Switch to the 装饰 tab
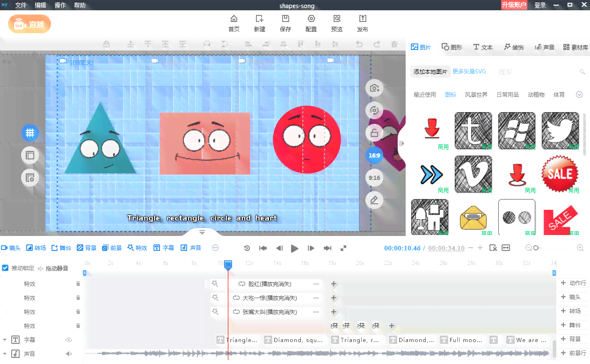Image resolution: width=590 pixels, height=364 pixels. point(514,47)
